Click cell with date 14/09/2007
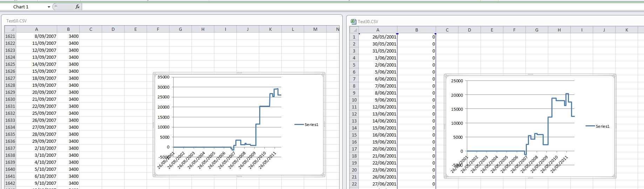The image size is (644, 189). click(36, 64)
